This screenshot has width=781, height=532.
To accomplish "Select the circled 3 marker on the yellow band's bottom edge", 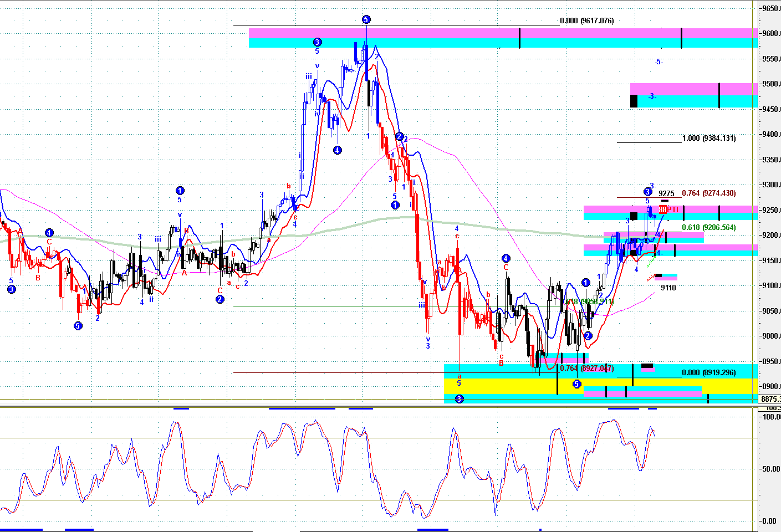I will 459,399.
